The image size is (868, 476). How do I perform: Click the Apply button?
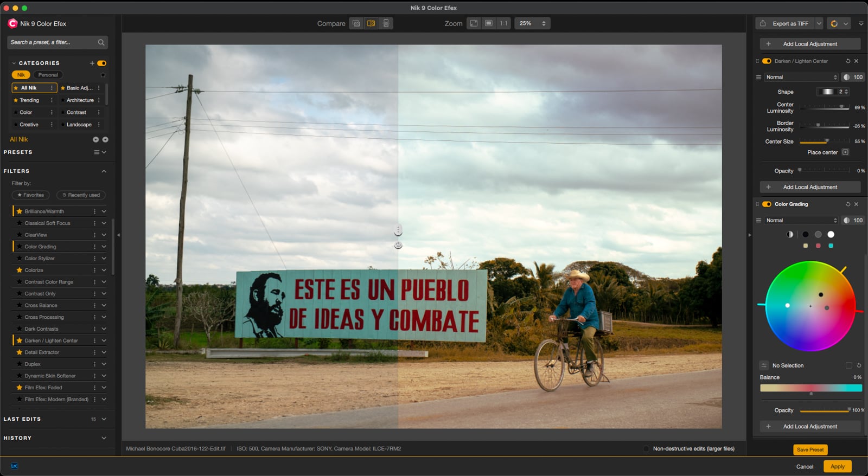tap(838, 466)
